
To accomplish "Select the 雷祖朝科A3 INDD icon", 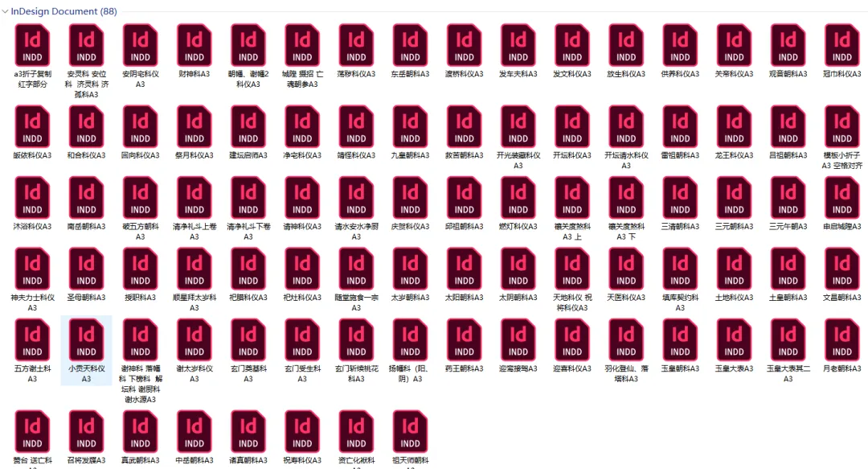I will tap(680, 126).
